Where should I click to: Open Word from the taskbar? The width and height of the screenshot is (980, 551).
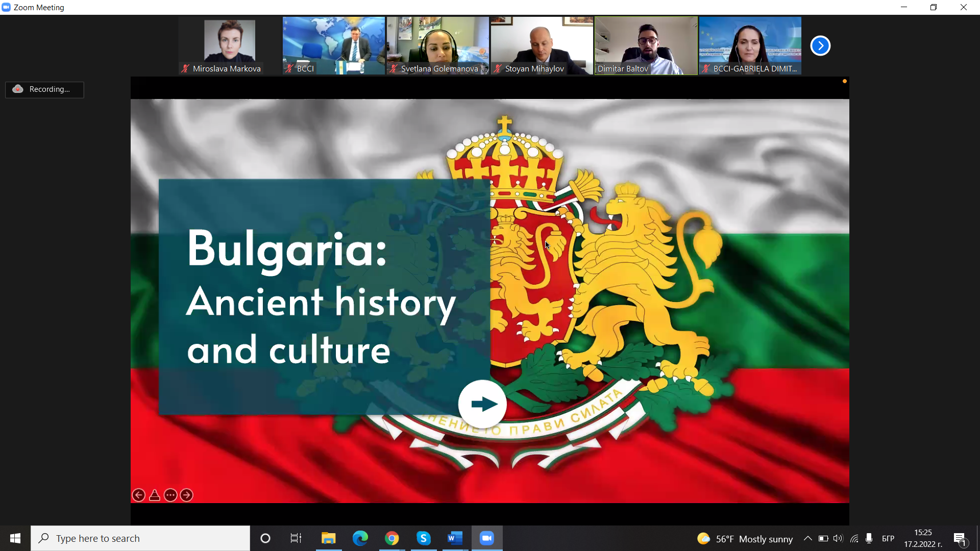[455, 538]
